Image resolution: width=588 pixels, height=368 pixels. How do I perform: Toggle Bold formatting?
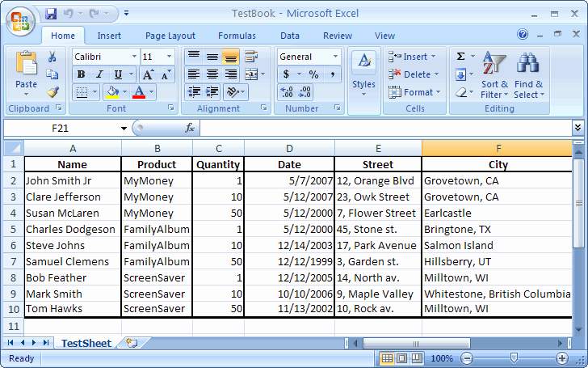[81, 74]
